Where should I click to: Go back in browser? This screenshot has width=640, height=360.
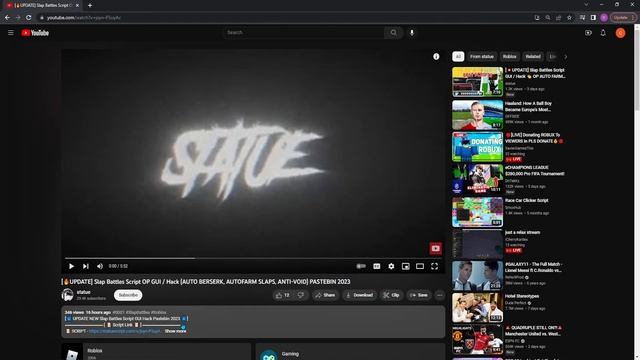(x=7, y=18)
